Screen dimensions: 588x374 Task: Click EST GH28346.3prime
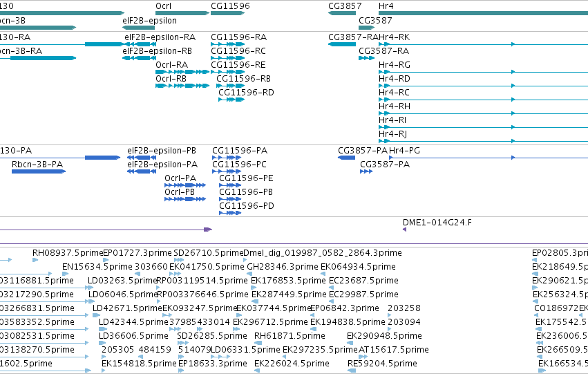coord(283,268)
